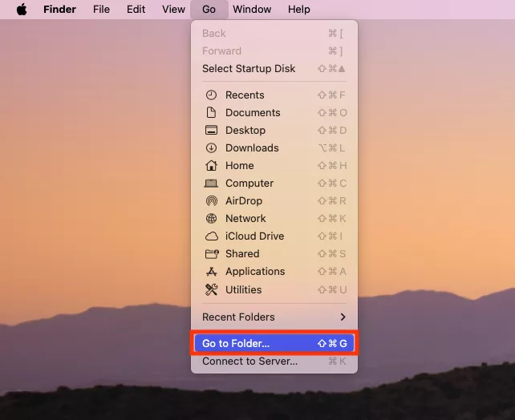The image size is (515, 420).
Task: Click the Utilities wrench and screwdriver icon
Action: [x=211, y=289]
